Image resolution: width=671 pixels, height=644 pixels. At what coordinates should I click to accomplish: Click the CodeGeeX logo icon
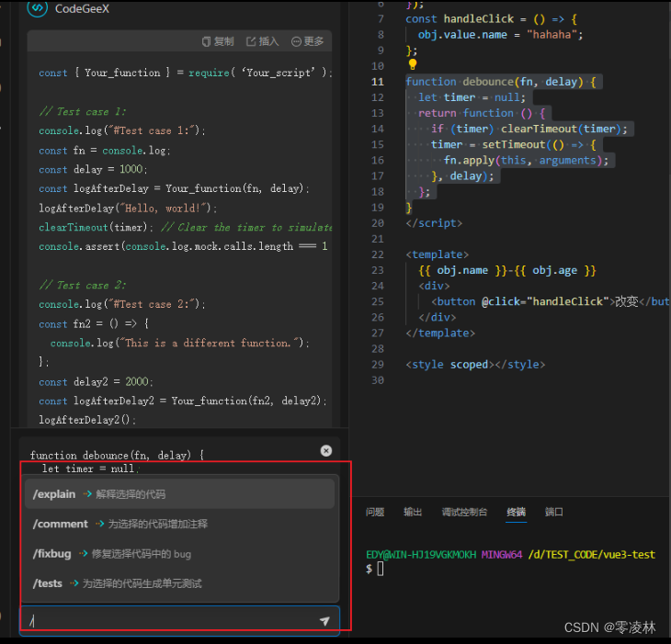[38, 7]
